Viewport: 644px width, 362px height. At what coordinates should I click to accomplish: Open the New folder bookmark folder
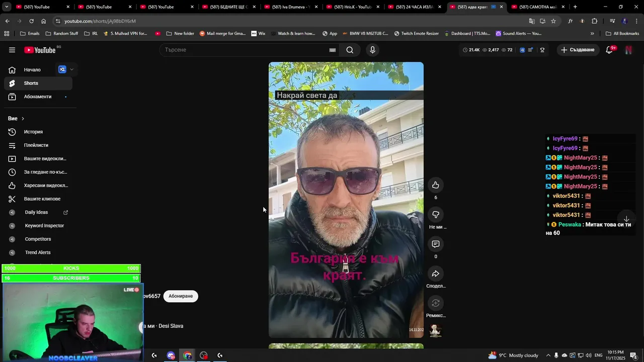tap(180, 34)
